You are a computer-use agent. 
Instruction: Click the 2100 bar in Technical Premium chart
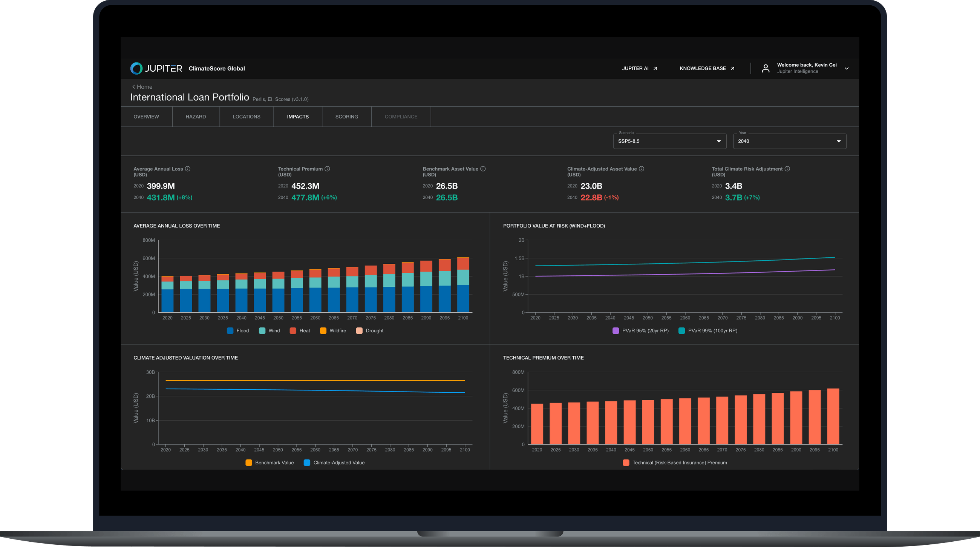click(833, 416)
